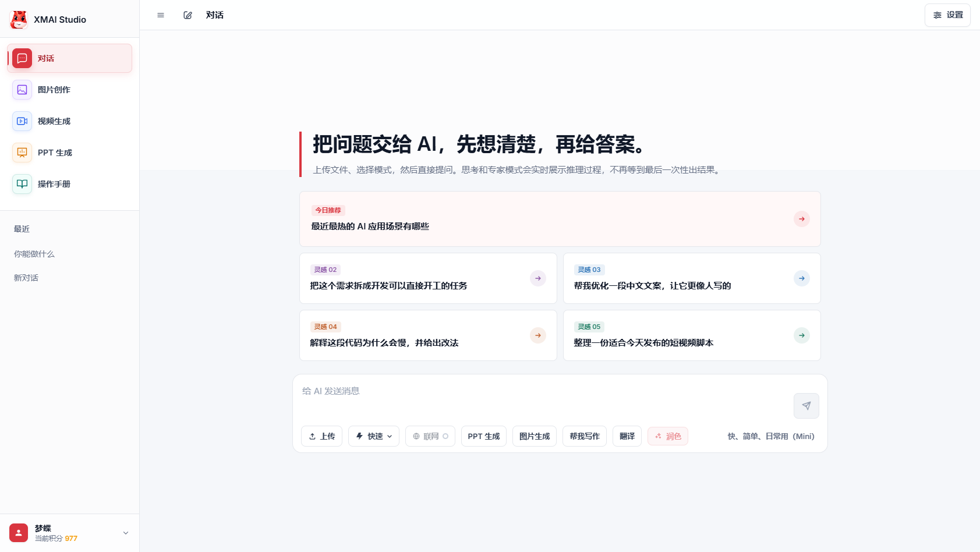Image resolution: width=980 pixels, height=552 pixels.
Task: Click the arrow on 灵感 02 card
Action: pyautogui.click(x=538, y=278)
